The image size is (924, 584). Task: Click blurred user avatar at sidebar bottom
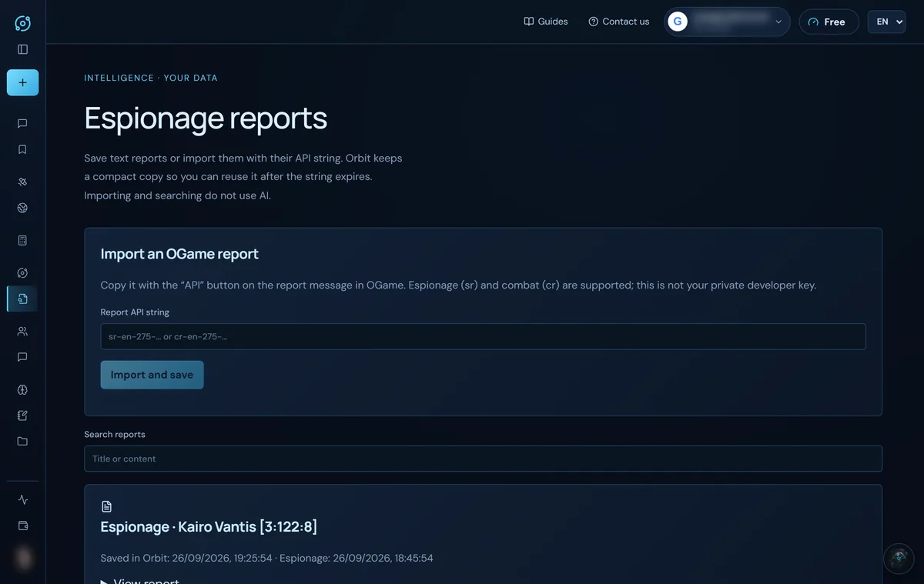[22, 559]
